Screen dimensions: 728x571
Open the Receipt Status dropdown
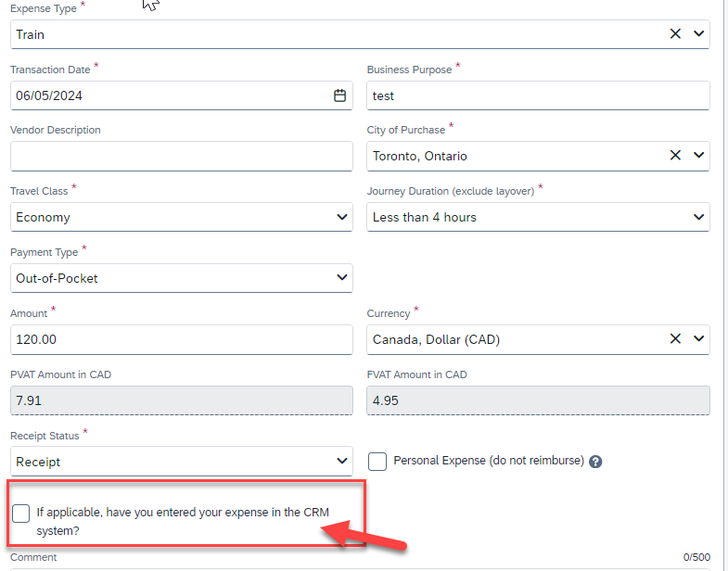click(181, 462)
